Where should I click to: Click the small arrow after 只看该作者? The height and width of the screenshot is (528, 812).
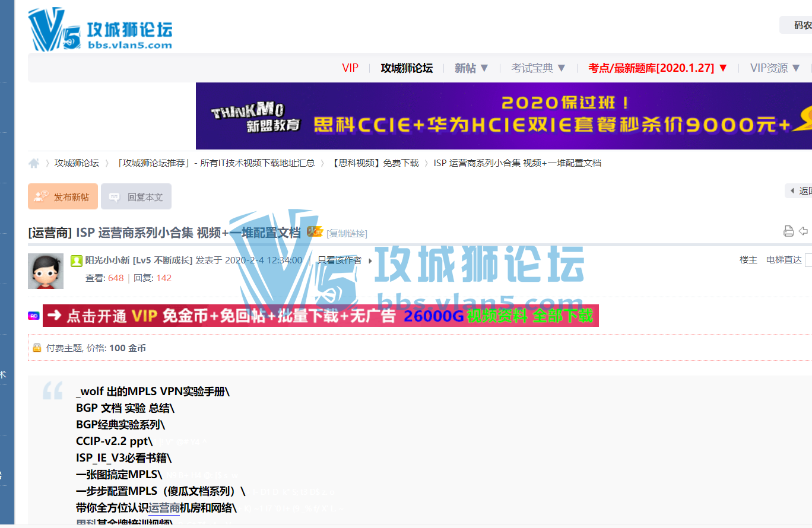tap(370, 260)
